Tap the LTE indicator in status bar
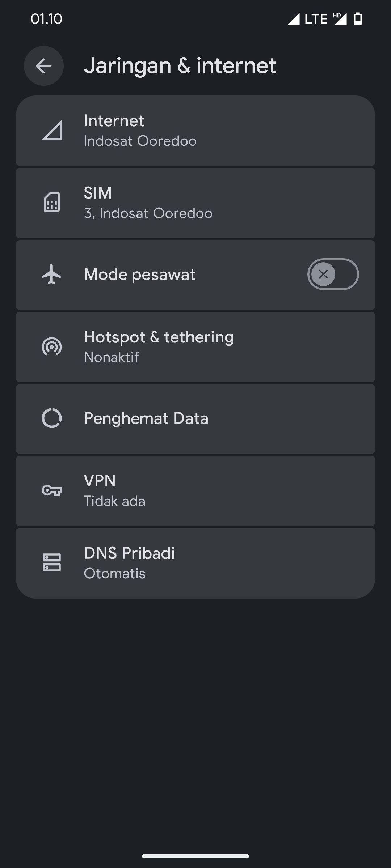Screen dimensions: 391x868 click(316, 19)
